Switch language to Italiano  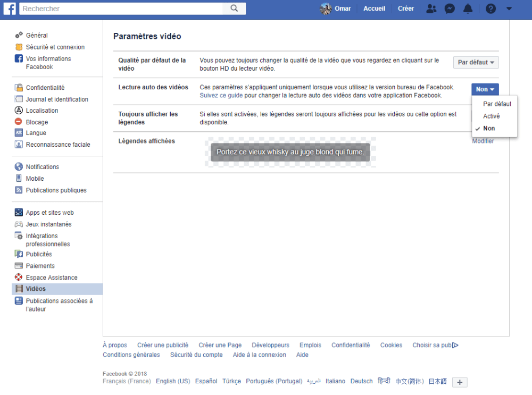335,381
